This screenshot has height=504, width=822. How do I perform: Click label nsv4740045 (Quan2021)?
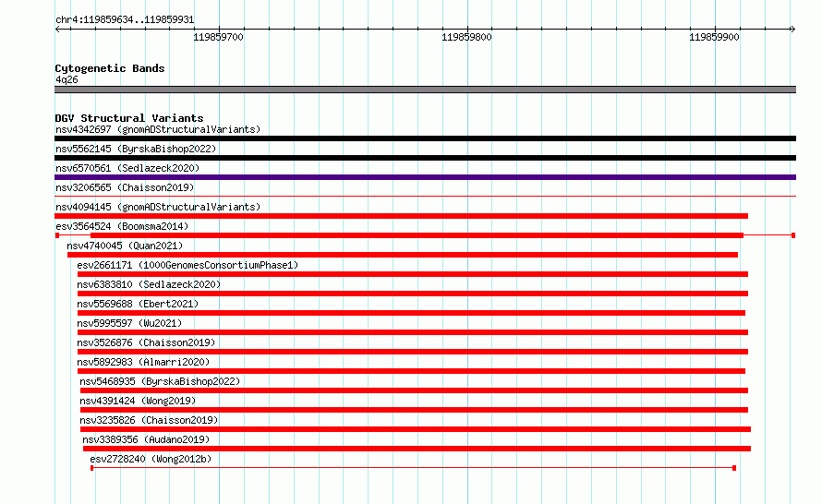tap(125, 246)
